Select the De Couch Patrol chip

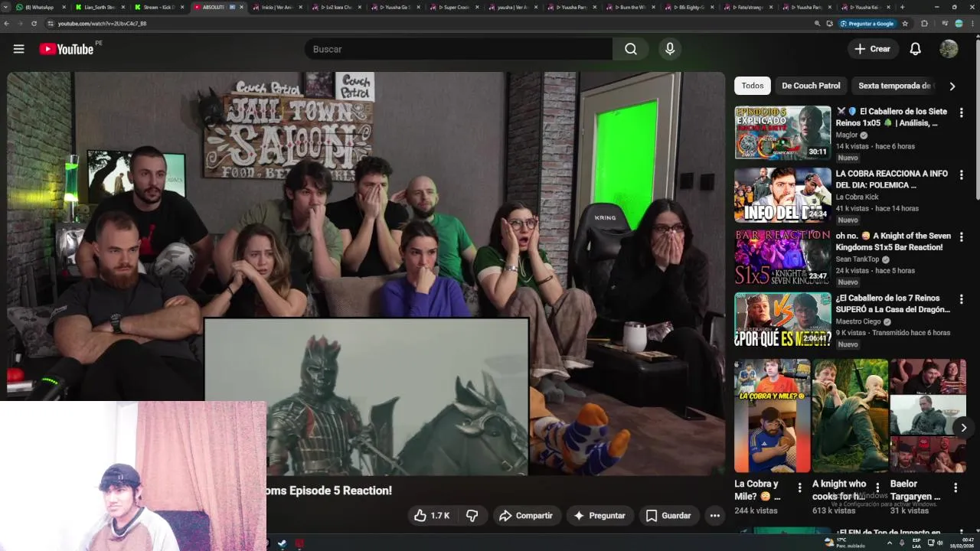click(x=811, y=86)
